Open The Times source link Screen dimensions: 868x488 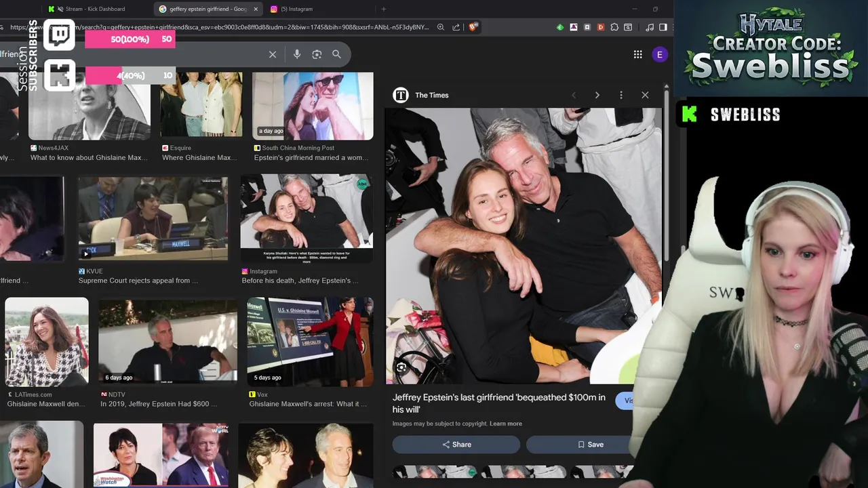click(x=432, y=95)
